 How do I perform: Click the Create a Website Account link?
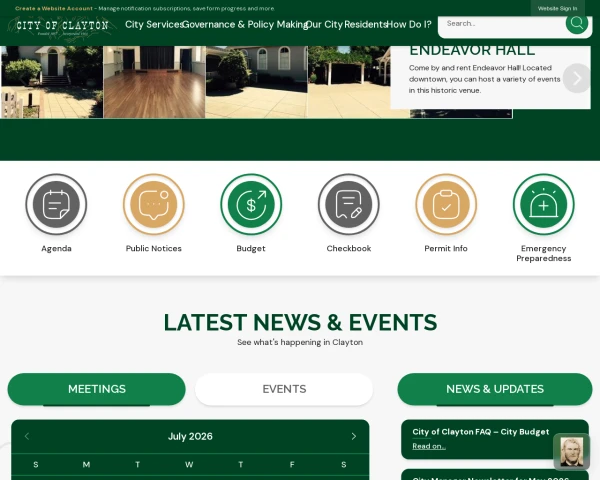pyautogui.click(x=54, y=8)
